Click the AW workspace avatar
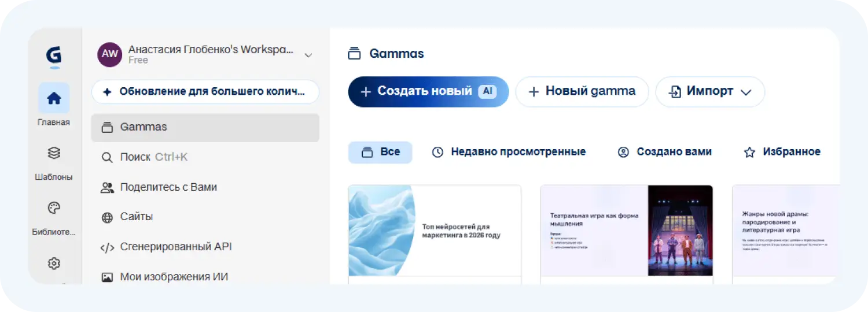Viewport: 868px width, 312px height. (109, 54)
